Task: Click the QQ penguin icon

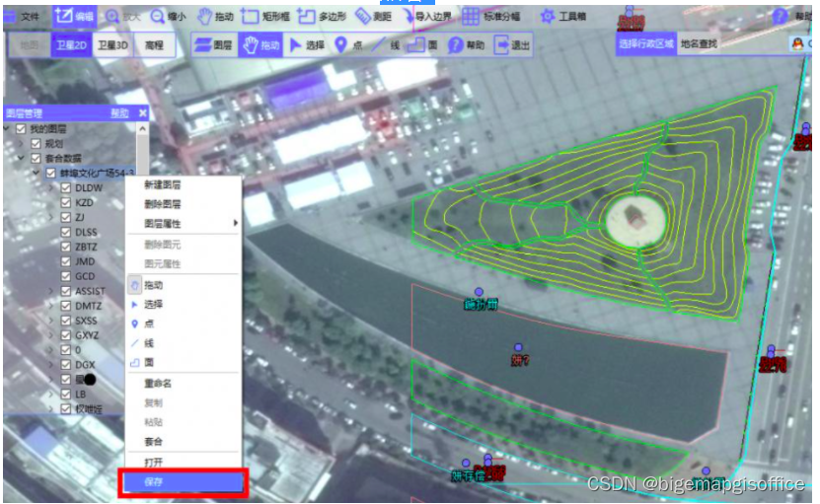Action: pyautogui.click(x=797, y=44)
